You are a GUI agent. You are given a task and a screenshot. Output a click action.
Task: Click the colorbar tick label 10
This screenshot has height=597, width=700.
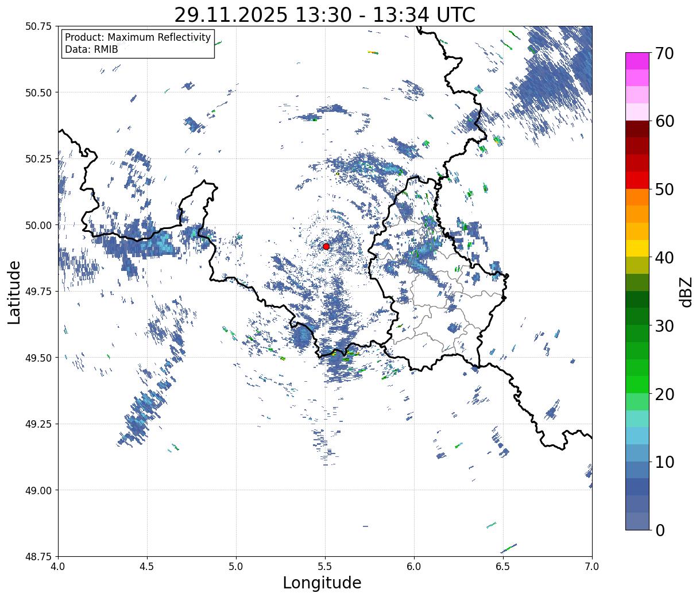coord(665,462)
